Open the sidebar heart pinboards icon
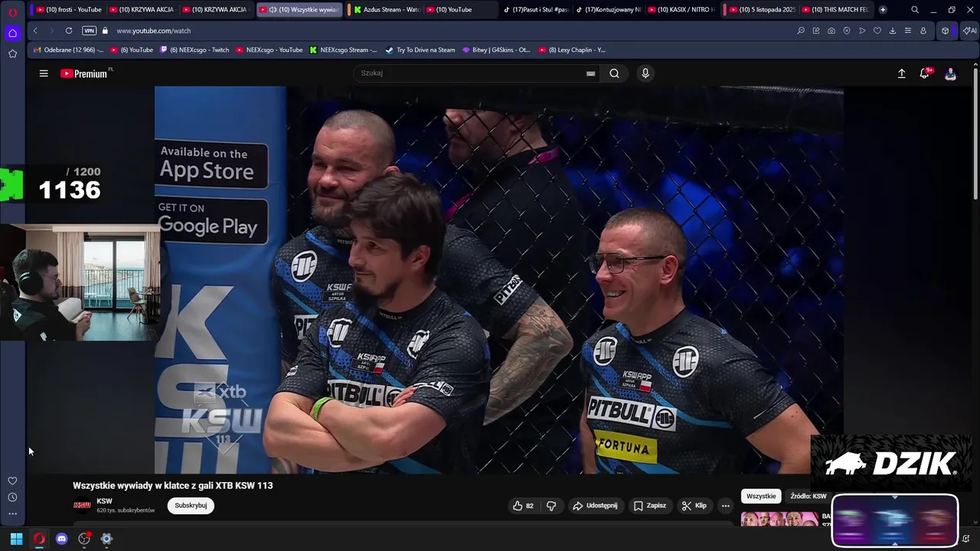This screenshot has height=551, width=980. [x=12, y=481]
